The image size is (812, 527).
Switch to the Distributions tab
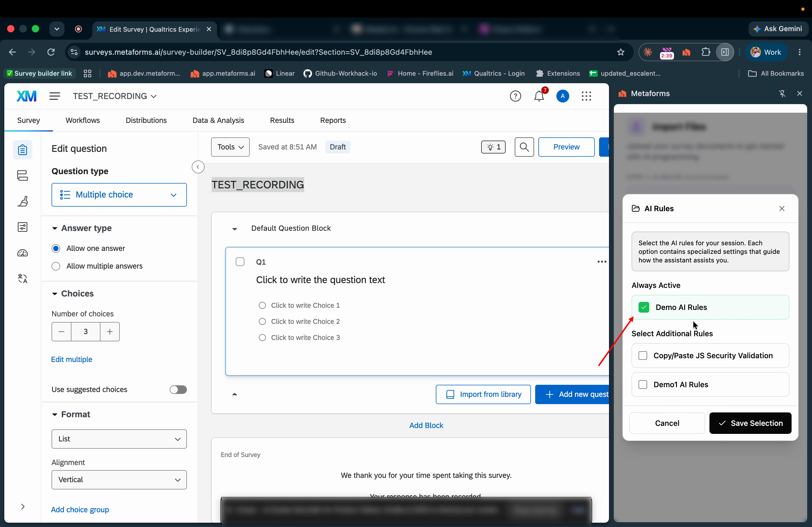point(146,120)
